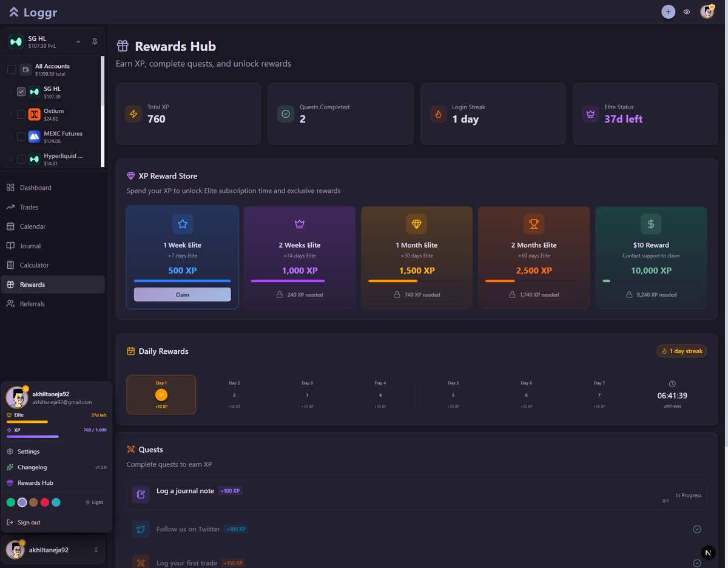728x568 pixels.
Task: Click the Total XP lightning icon
Action: point(133,114)
